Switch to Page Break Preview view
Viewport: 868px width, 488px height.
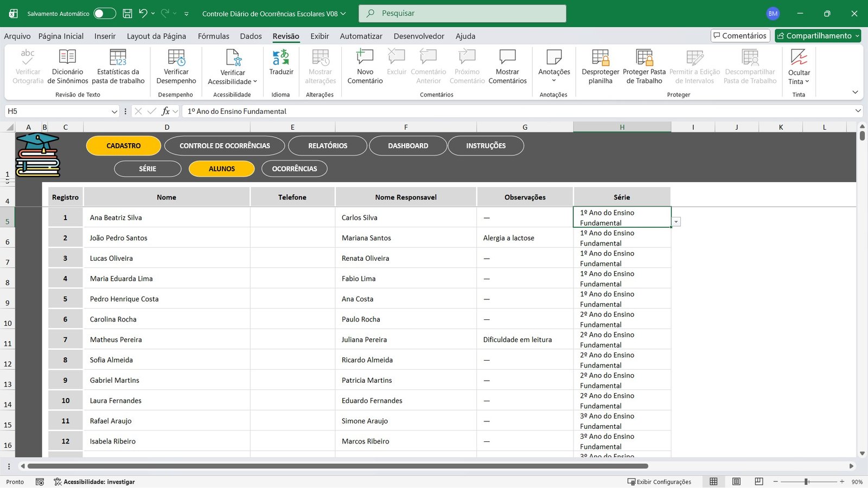[x=759, y=481]
